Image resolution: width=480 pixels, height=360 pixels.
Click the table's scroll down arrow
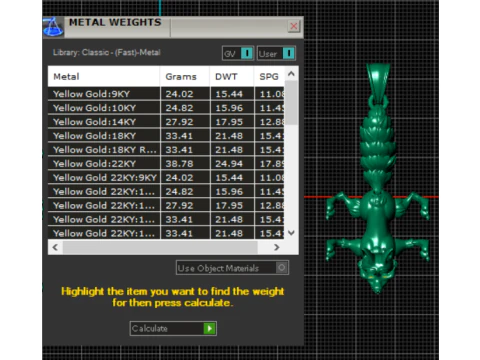pyautogui.click(x=291, y=233)
